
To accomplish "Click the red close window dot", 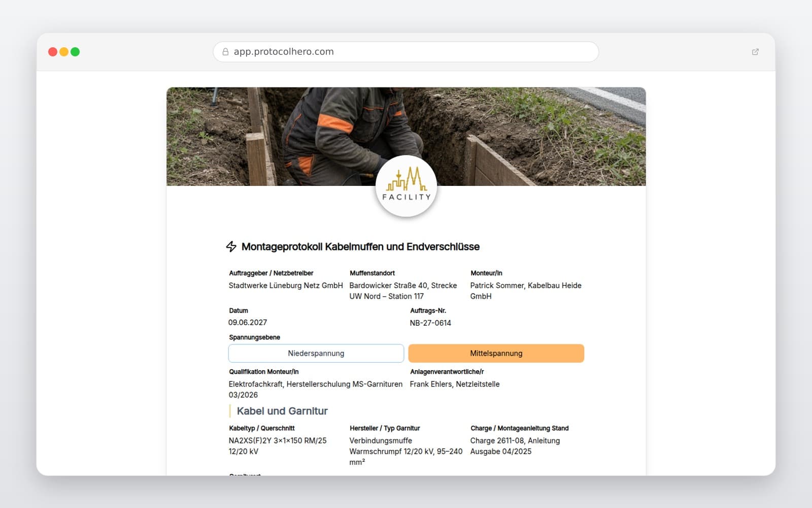I will click(x=53, y=52).
